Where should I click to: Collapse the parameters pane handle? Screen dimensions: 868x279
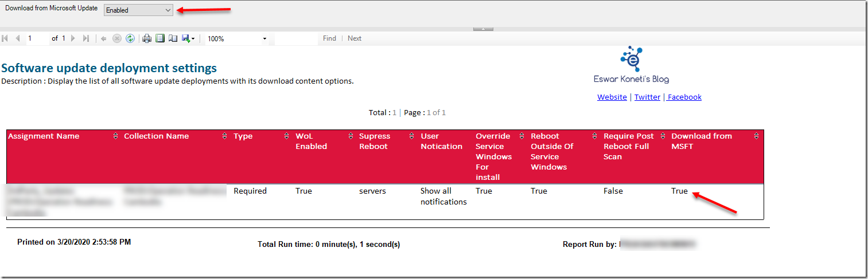tap(483, 29)
